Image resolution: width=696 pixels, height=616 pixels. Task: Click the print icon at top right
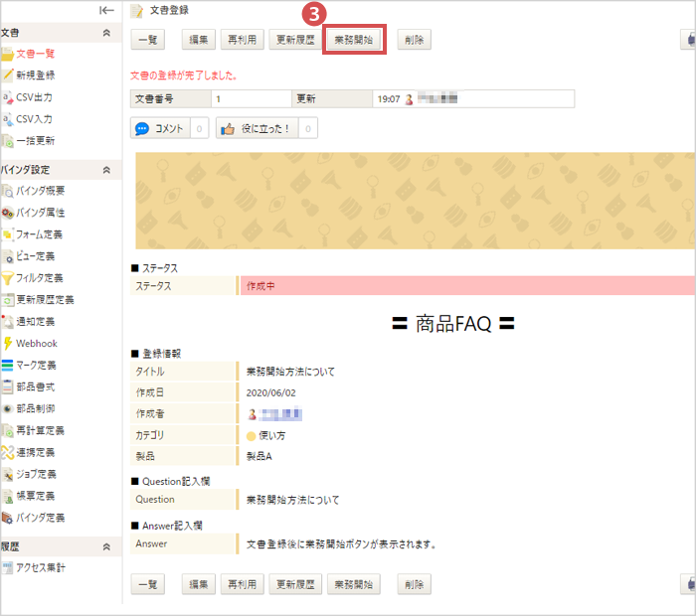690,40
